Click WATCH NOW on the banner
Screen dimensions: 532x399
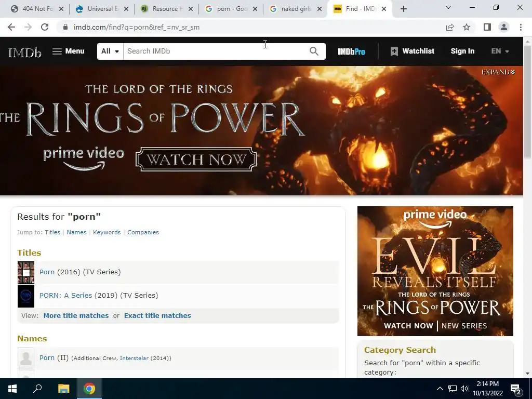click(x=196, y=159)
